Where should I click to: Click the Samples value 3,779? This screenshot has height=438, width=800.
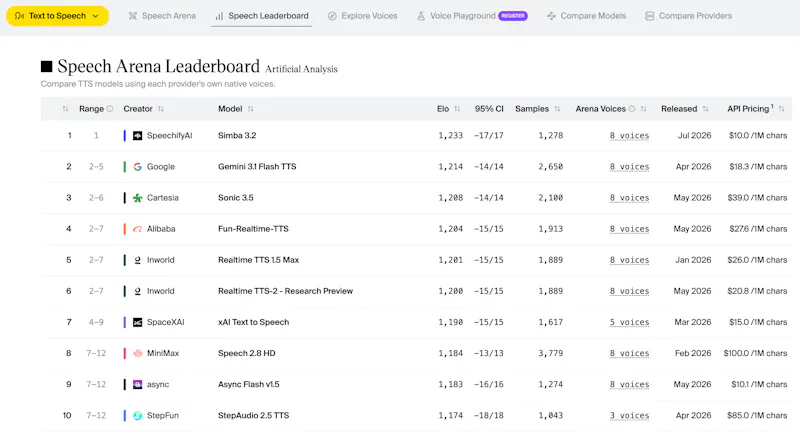click(551, 353)
